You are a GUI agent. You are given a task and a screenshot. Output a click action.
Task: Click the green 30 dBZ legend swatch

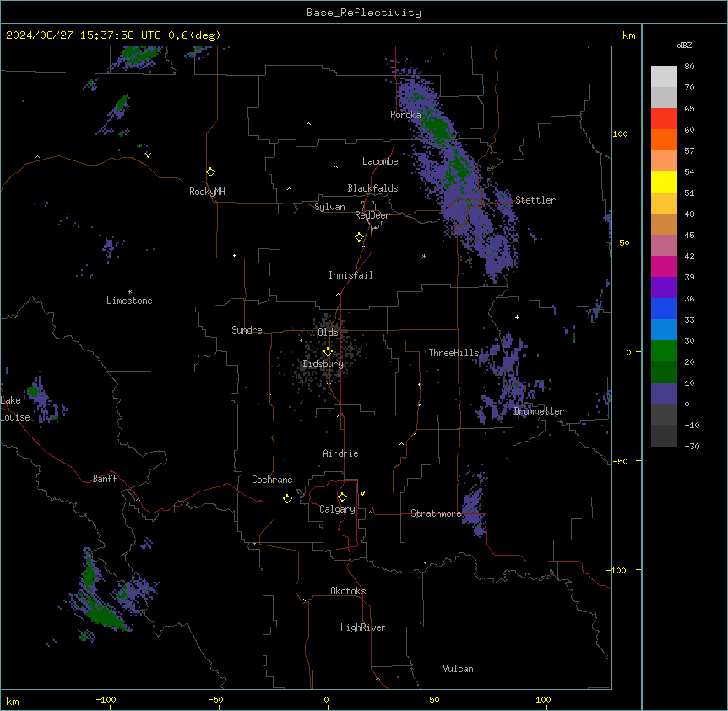click(664, 351)
